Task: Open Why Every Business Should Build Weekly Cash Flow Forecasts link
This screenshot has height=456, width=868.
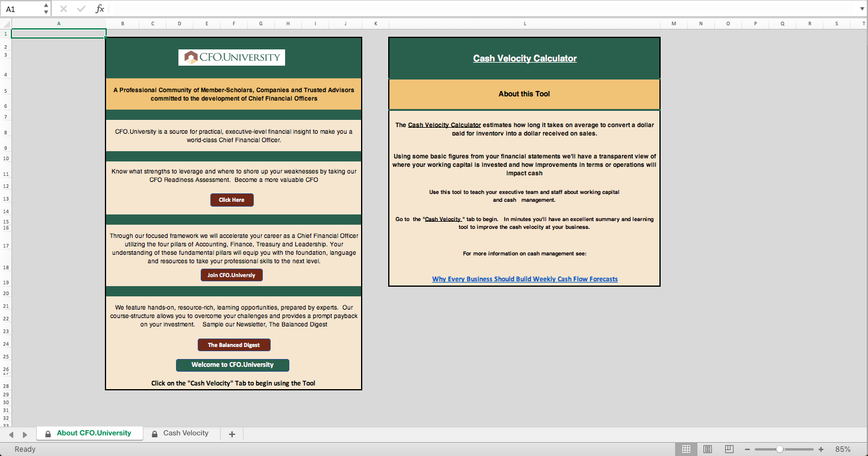Action: coord(525,279)
